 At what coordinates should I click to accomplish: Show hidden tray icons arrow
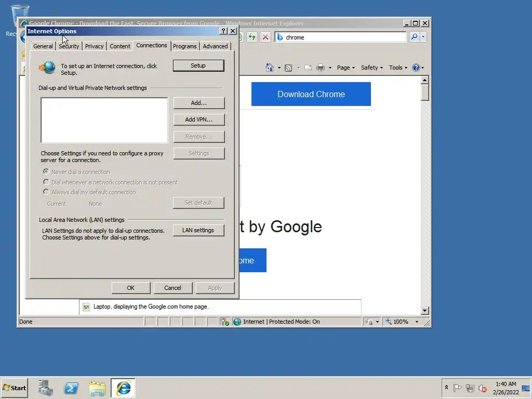point(446,388)
